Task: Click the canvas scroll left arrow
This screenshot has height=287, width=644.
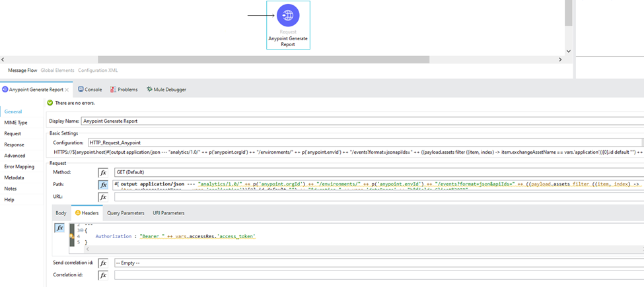Action: coord(3,60)
